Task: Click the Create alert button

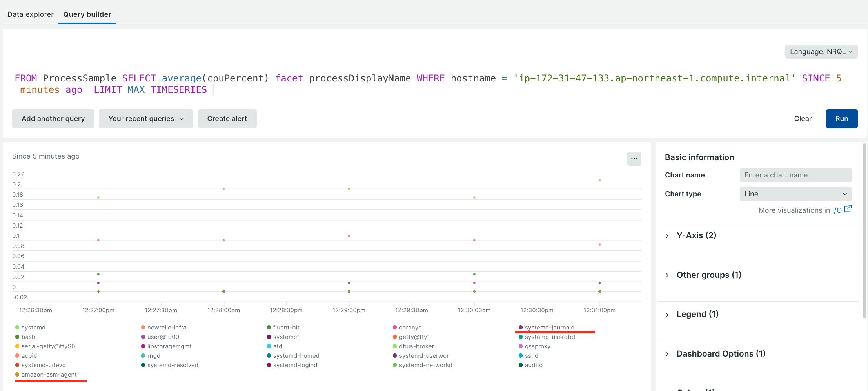Action: [x=227, y=119]
